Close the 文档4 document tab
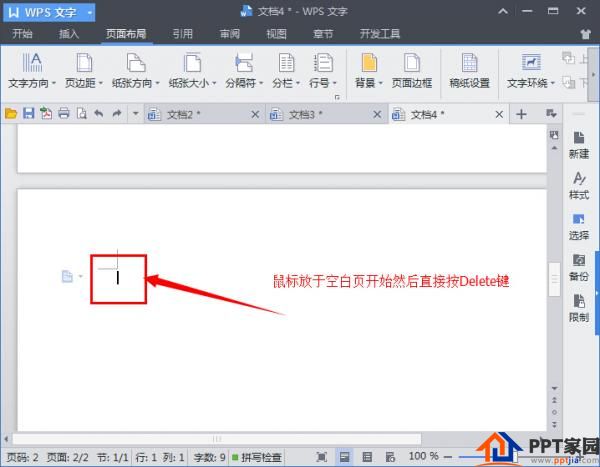The width and height of the screenshot is (600, 467). pyautogui.click(x=499, y=114)
